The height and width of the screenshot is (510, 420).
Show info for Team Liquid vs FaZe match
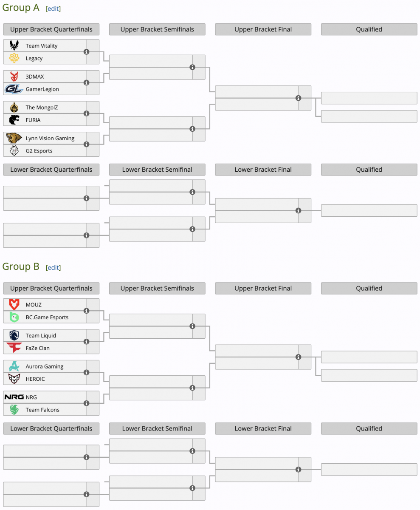[x=87, y=342]
